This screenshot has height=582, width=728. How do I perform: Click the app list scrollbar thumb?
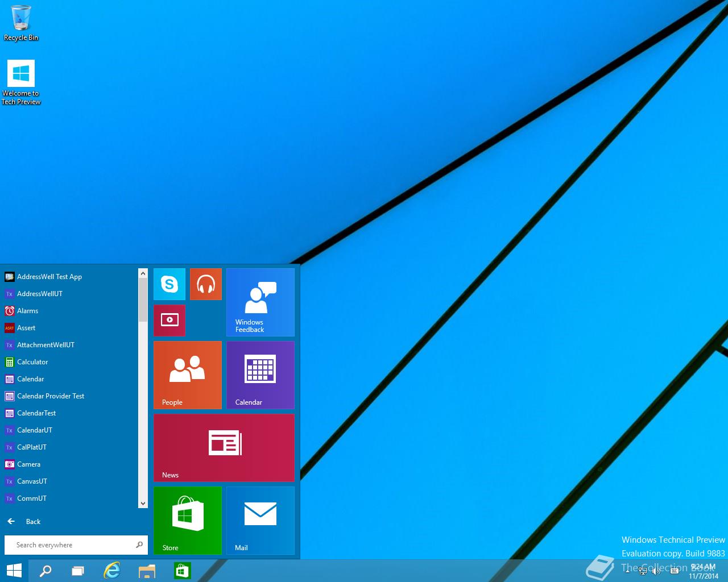[x=143, y=300]
